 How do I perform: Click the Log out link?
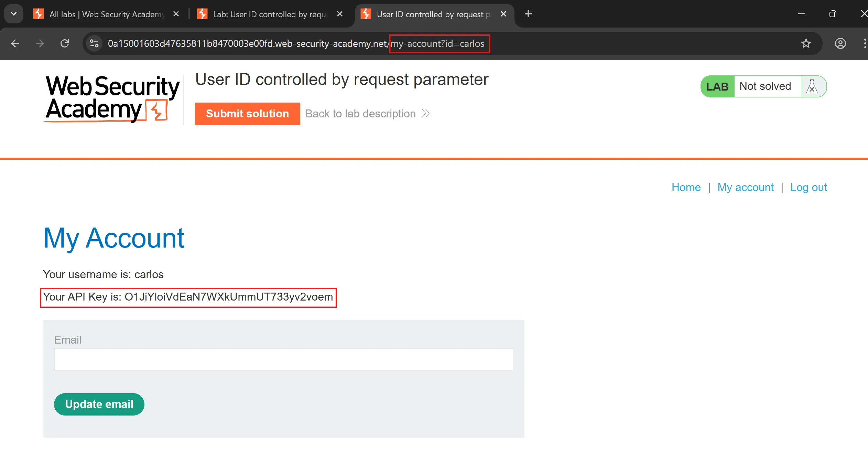(x=808, y=187)
